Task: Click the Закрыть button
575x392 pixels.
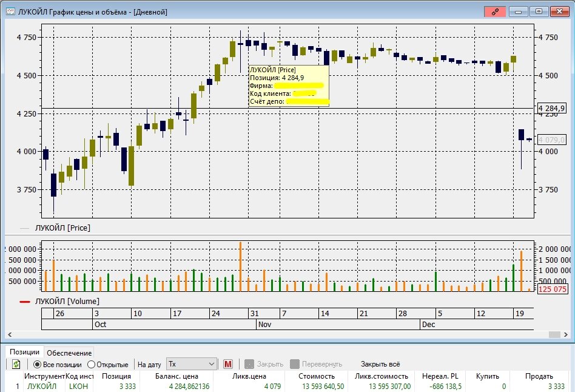Action: pos(264,364)
